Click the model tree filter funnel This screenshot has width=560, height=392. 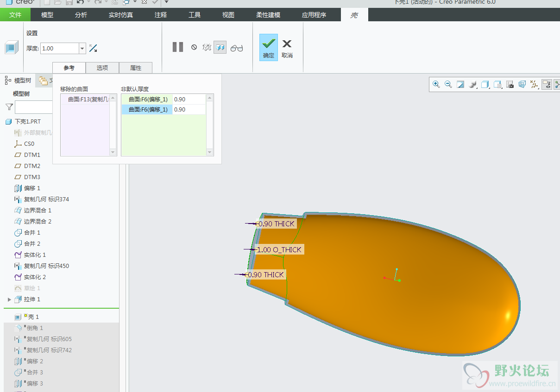(9, 107)
